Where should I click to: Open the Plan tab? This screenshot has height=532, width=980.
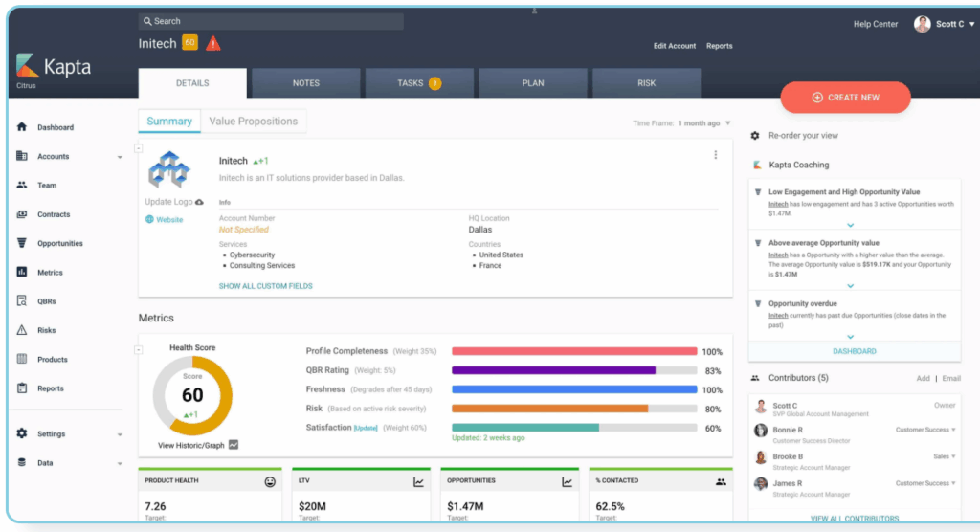point(533,83)
